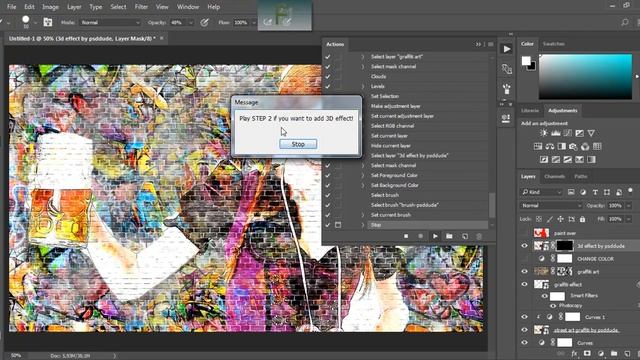Click the lock position icon

[560, 219]
